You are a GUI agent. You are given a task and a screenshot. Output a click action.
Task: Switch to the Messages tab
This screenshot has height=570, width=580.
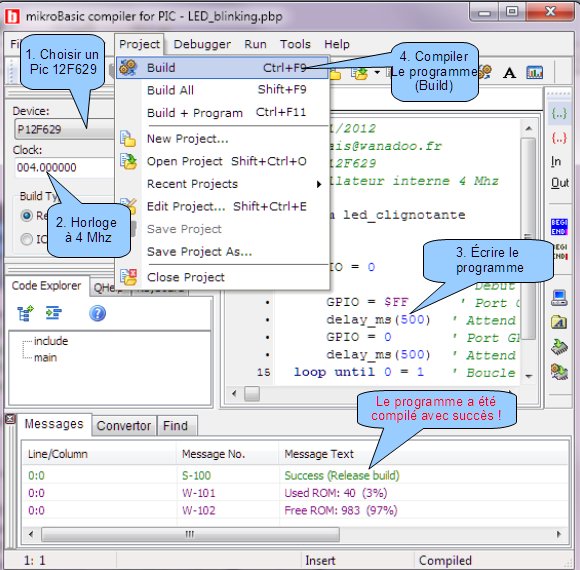pos(54,424)
